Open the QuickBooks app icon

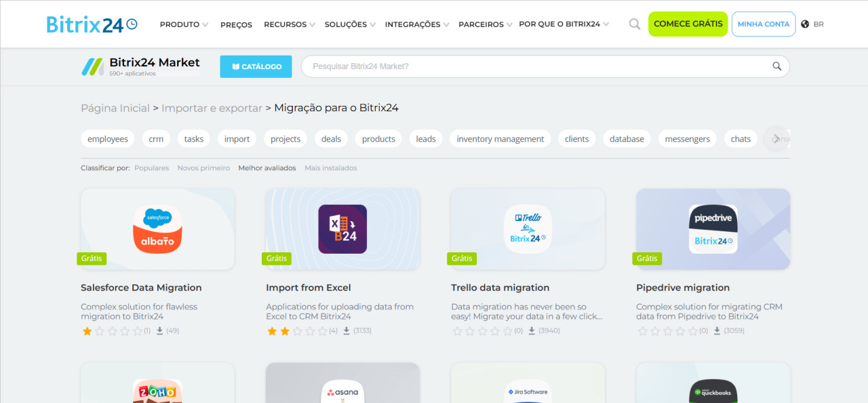(x=713, y=391)
